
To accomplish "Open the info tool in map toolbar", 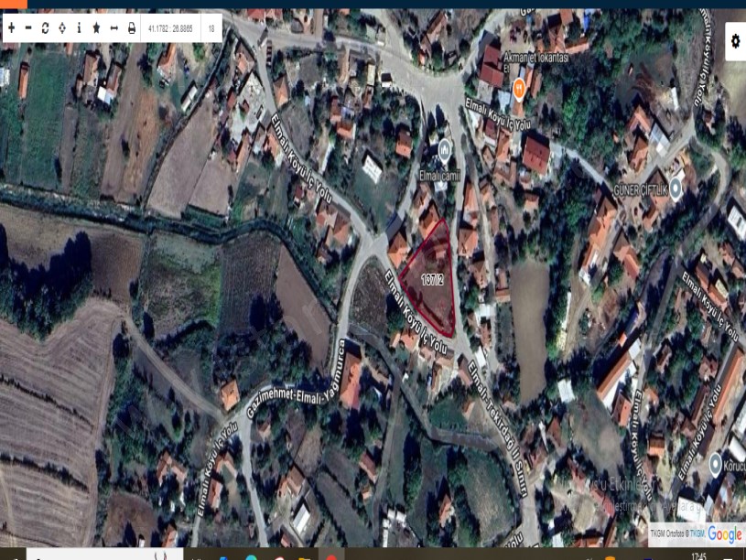I will [79, 28].
